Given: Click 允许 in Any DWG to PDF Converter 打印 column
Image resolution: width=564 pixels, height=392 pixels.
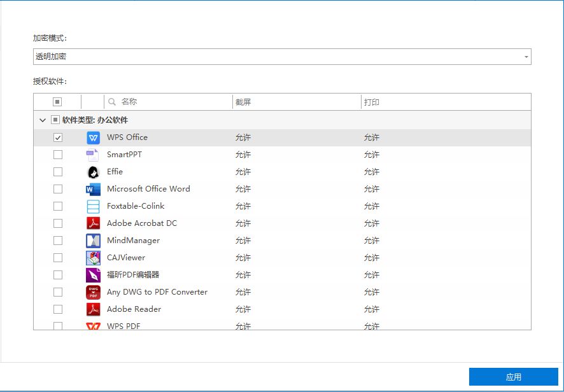Looking at the screenshot, I should tap(372, 292).
